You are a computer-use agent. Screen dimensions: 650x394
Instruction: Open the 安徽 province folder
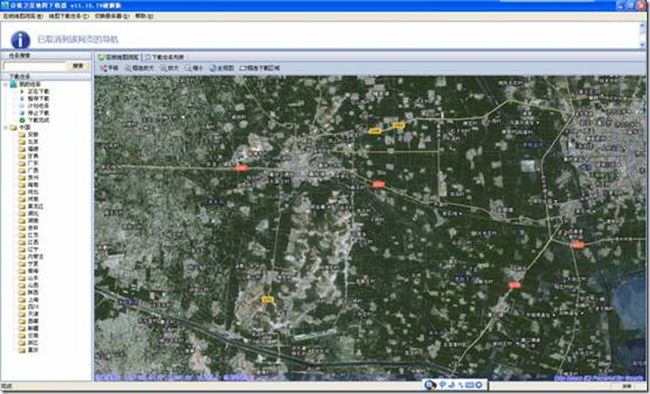pos(29,134)
